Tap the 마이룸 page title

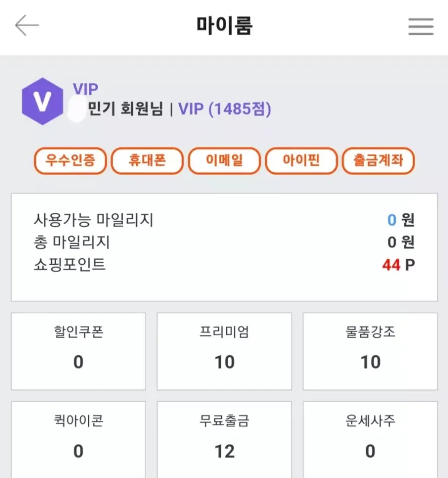click(x=224, y=26)
